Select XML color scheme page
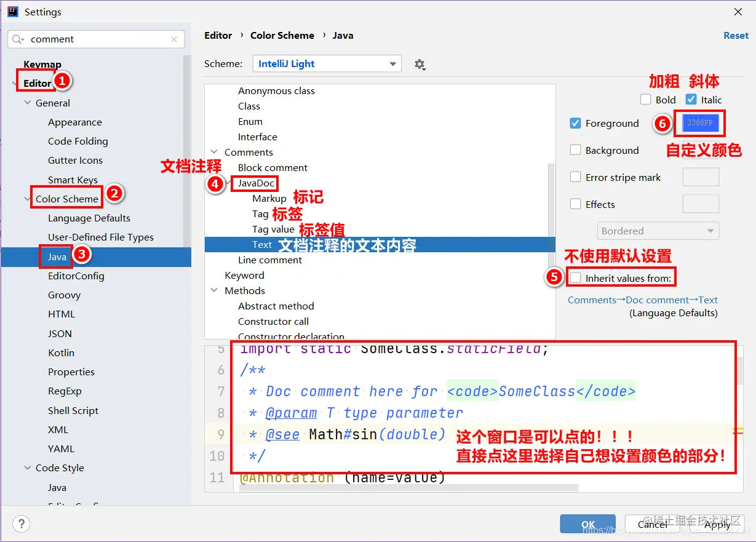The height and width of the screenshot is (542, 756). (58, 429)
